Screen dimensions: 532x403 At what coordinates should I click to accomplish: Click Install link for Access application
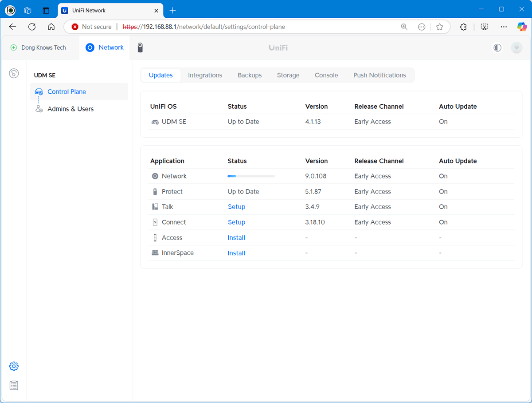tap(236, 237)
